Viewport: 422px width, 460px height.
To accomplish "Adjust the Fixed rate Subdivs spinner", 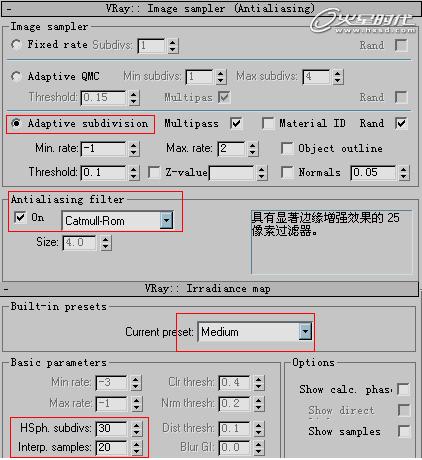I will tap(172, 46).
